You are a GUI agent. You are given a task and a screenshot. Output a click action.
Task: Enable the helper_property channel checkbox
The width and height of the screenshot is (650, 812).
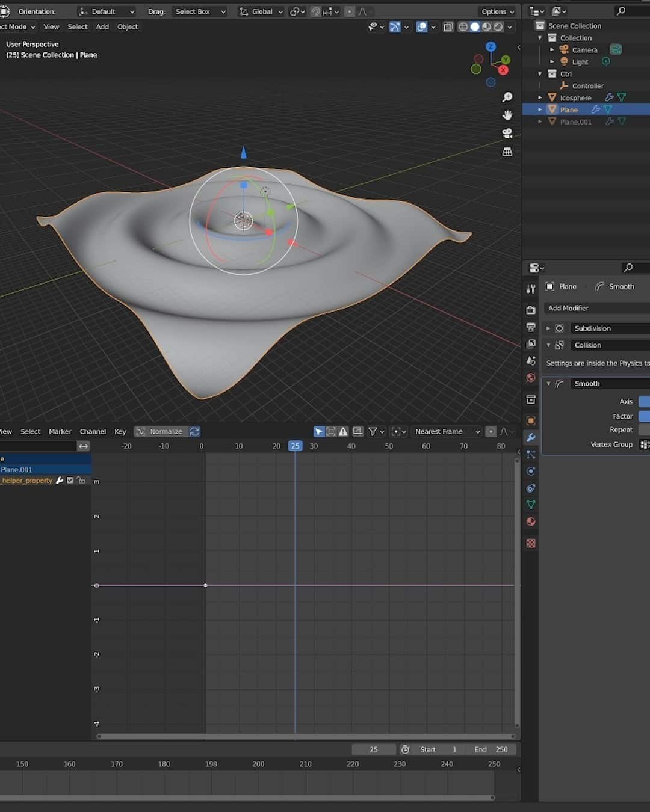point(70,480)
